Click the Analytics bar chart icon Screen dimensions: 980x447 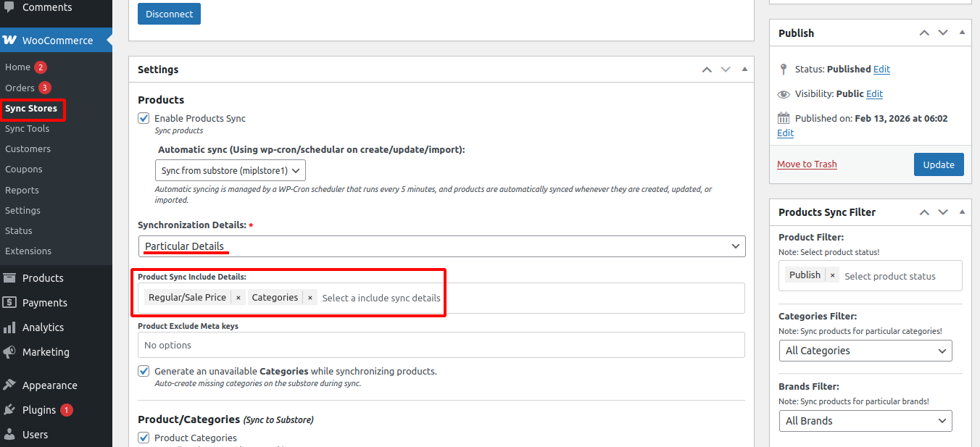[9, 327]
